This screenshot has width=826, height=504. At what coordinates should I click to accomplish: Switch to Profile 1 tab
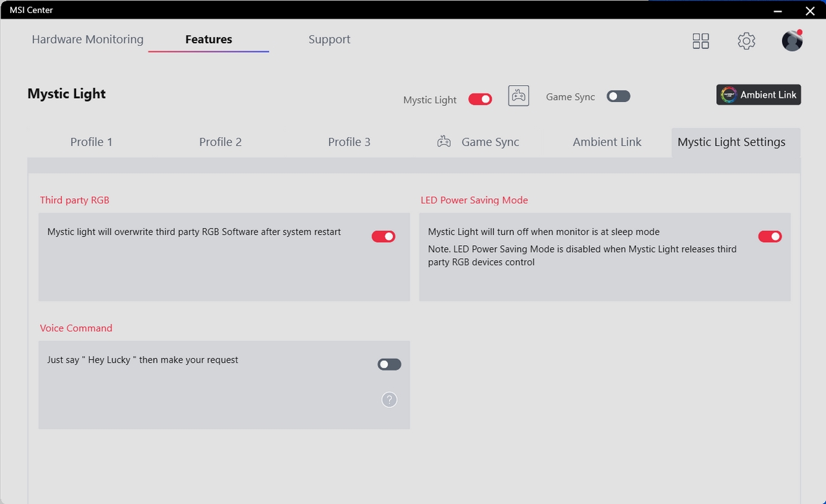pos(92,142)
